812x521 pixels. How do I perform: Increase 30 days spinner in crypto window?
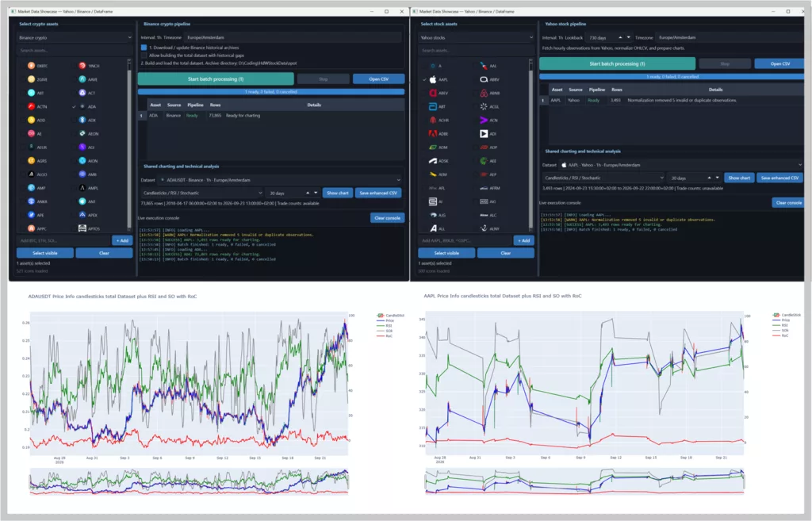308,193
